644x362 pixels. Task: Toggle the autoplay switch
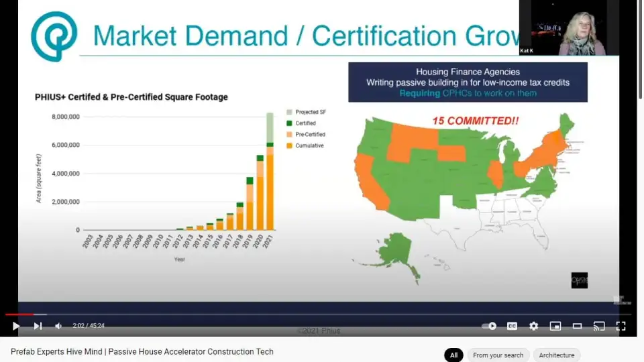[x=490, y=326]
